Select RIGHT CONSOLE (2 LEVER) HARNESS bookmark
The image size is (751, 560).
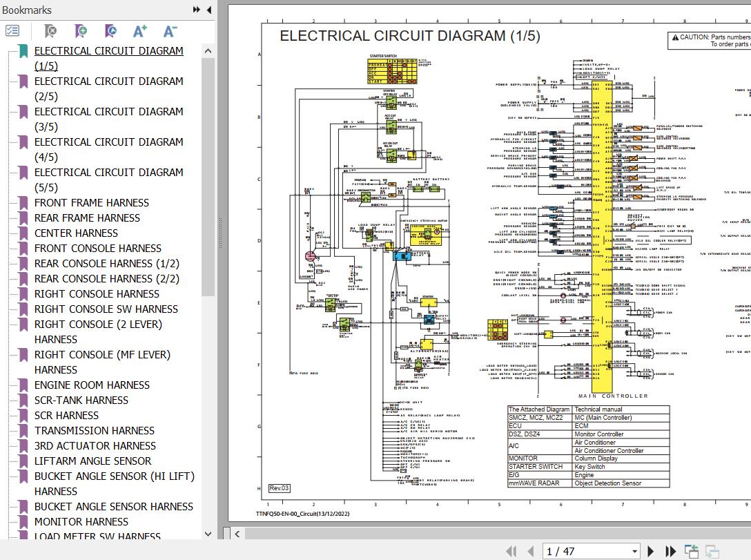[x=98, y=332]
